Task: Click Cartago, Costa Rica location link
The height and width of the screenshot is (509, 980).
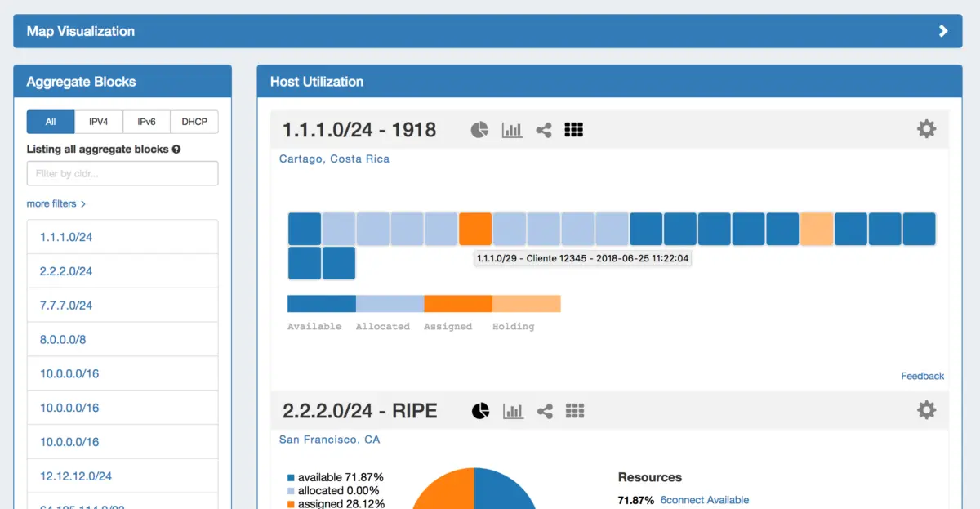Action: (334, 159)
